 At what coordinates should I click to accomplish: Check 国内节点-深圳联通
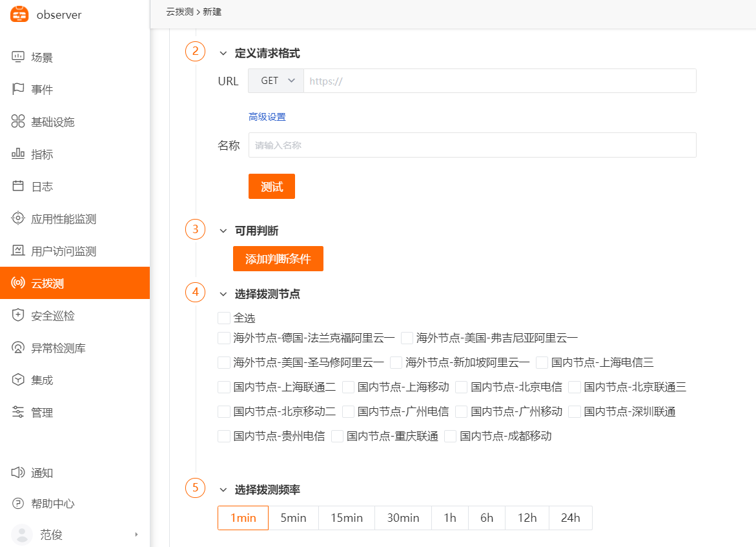click(574, 411)
